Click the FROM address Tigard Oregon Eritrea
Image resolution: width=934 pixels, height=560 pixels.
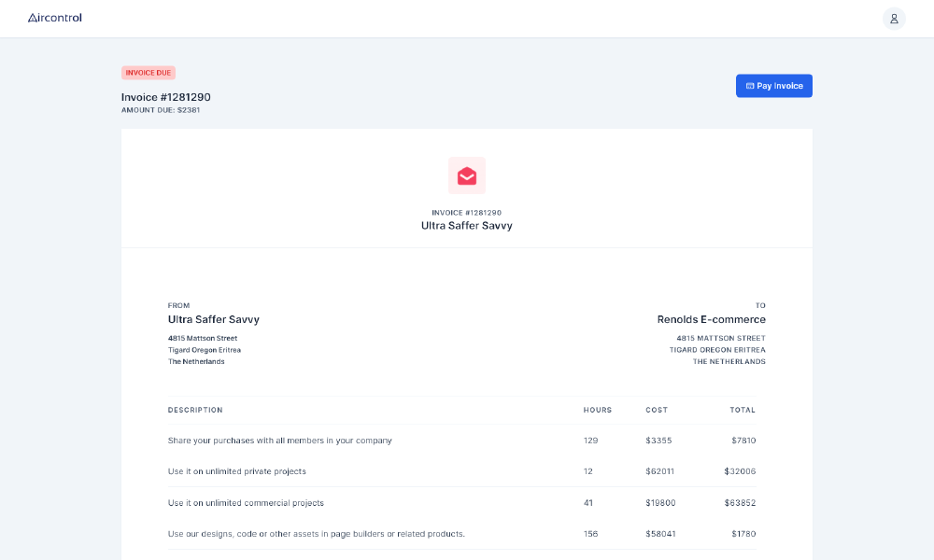coord(205,349)
